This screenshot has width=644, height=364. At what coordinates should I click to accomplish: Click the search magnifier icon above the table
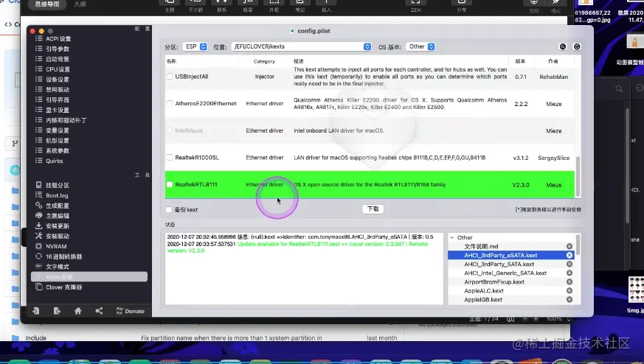pos(563,46)
